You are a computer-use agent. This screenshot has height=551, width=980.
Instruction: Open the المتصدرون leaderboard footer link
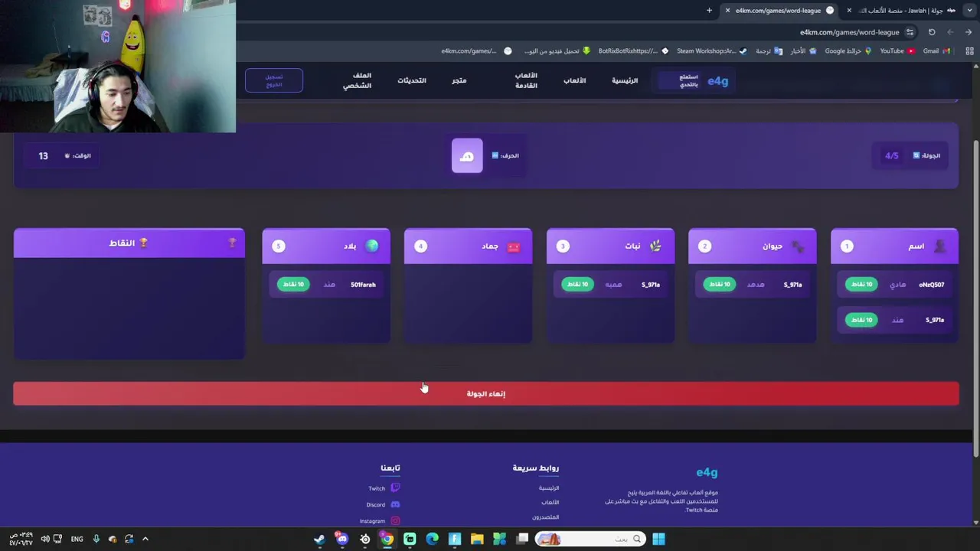(545, 517)
